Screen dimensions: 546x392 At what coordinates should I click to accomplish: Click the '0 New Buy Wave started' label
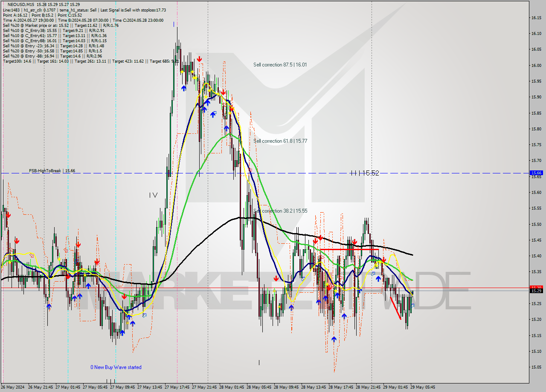point(116,367)
